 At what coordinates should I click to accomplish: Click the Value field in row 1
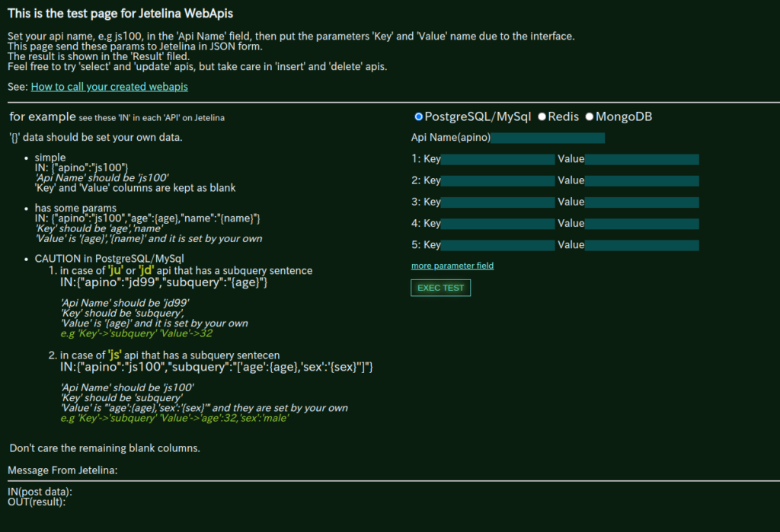[641, 159]
